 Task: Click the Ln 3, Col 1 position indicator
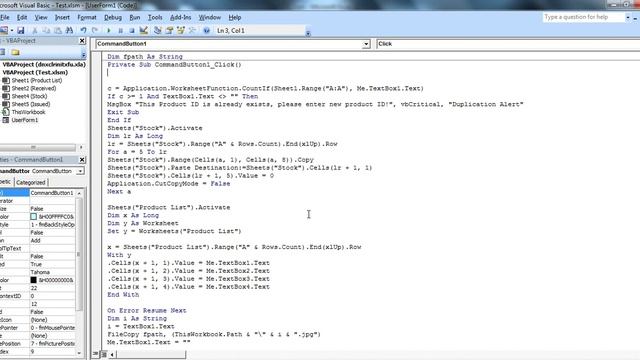[231, 31]
